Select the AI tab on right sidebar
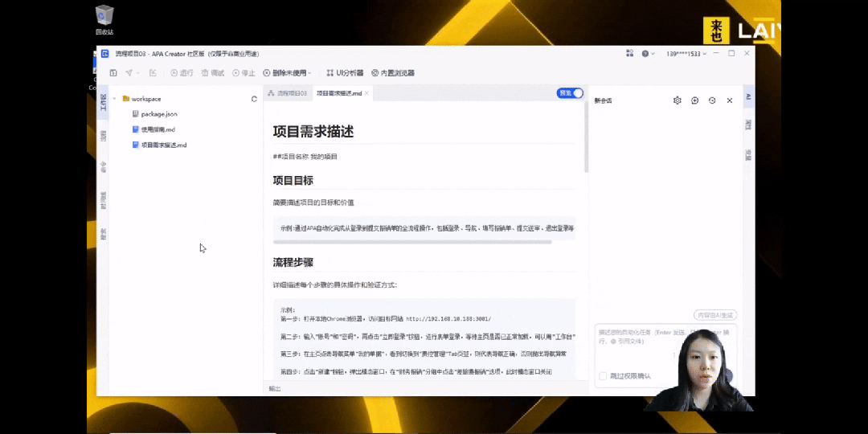The width and height of the screenshot is (868, 434). point(748,96)
